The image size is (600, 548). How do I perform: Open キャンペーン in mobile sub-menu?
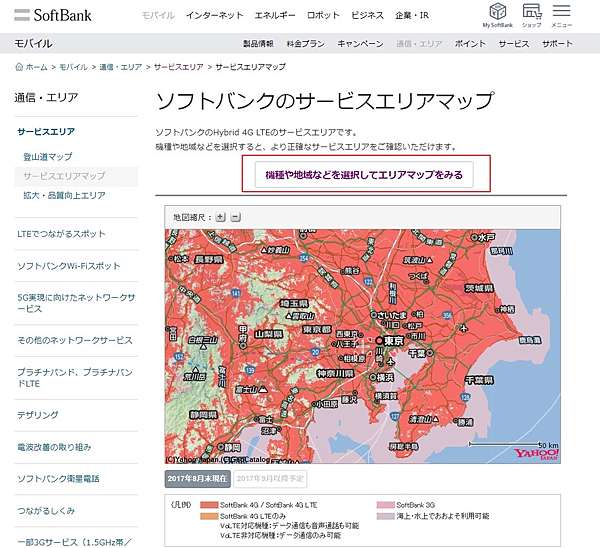tap(360, 44)
